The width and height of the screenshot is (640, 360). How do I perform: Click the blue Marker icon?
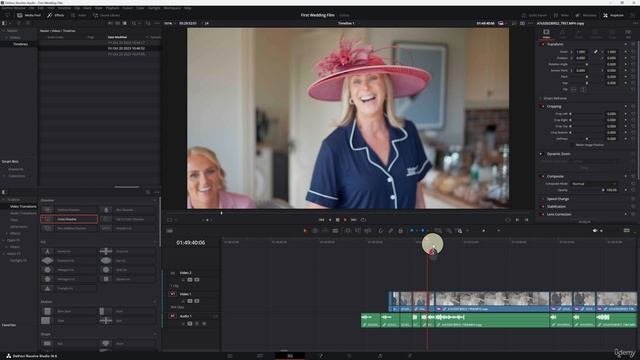[422, 231]
